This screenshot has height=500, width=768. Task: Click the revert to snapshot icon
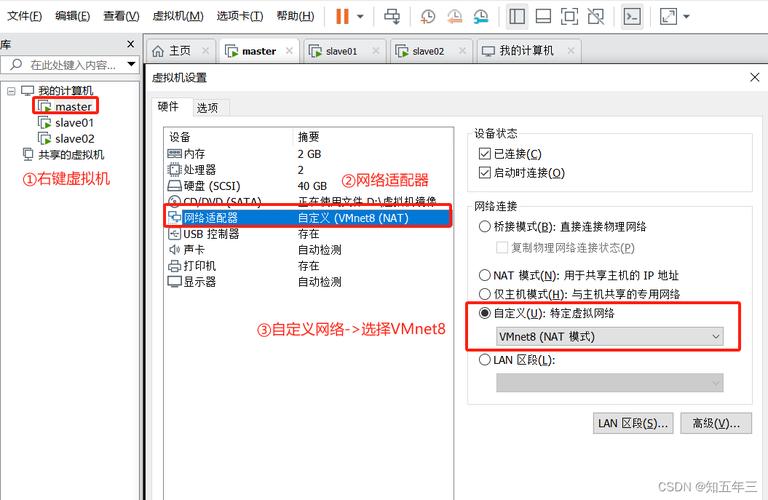455,16
